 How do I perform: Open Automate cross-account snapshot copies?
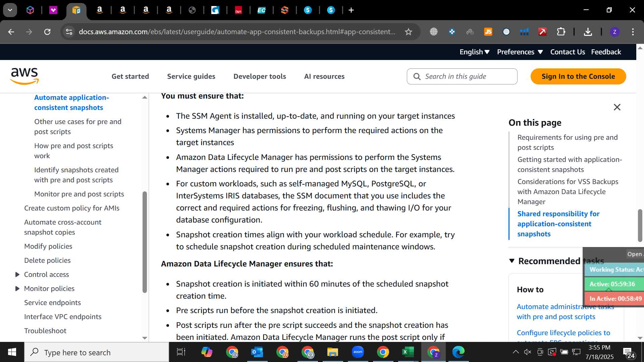[62, 227]
